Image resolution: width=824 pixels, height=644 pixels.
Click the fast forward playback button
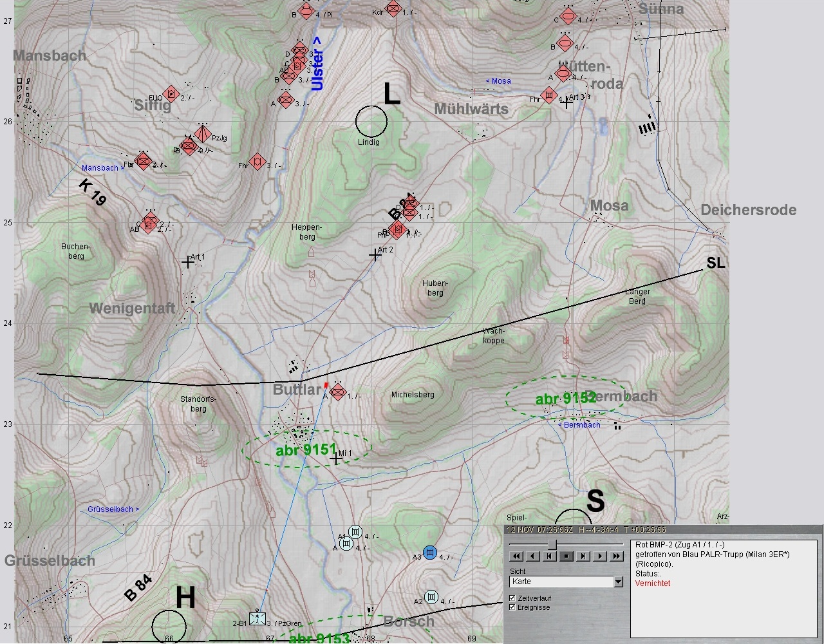point(616,556)
